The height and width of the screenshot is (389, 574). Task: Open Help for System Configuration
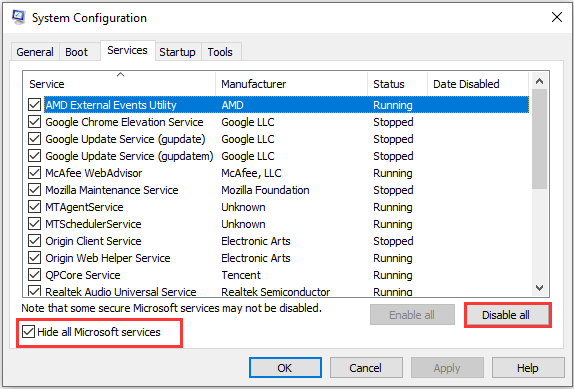[x=528, y=368]
